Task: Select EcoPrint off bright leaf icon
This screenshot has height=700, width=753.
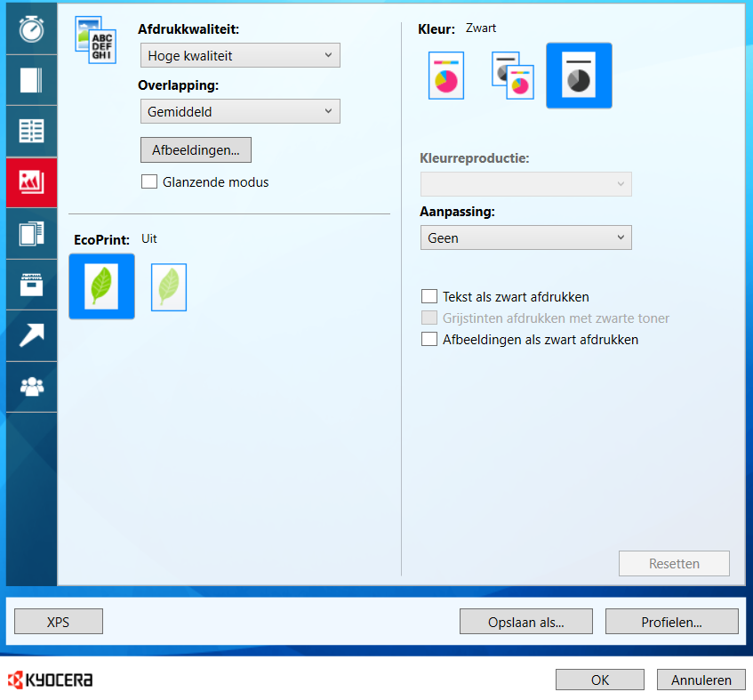Action: pos(101,286)
